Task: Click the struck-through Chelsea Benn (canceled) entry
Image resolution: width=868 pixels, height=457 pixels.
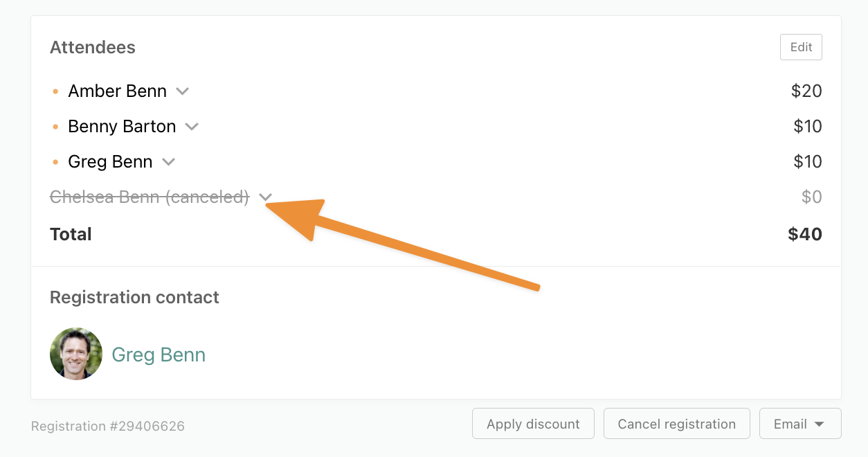Action: coord(150,197)
